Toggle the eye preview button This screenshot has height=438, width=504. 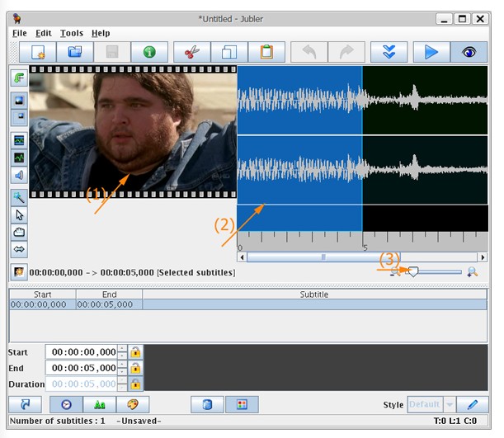click(469, 52)
